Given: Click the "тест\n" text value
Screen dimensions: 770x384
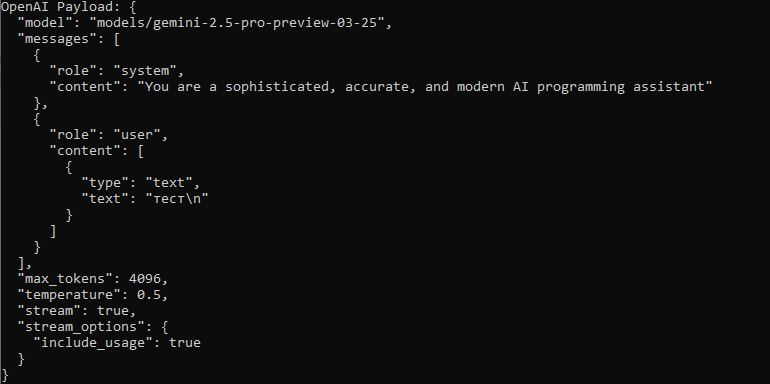Looking at the screenshot, I should (177, 198).
